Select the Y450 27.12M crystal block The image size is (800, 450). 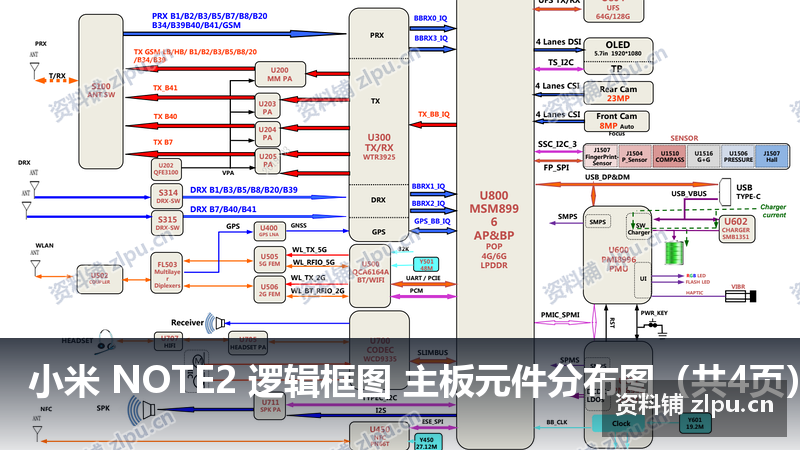click(x=426, y=442)
